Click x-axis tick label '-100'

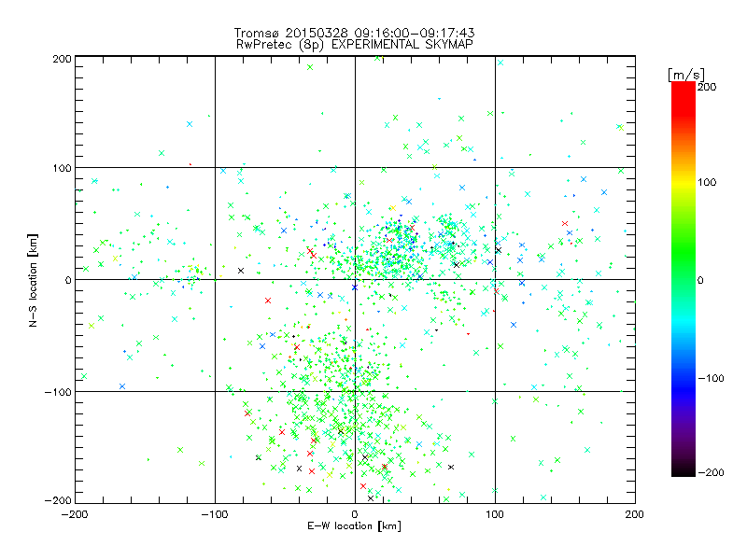click(215, 515)
